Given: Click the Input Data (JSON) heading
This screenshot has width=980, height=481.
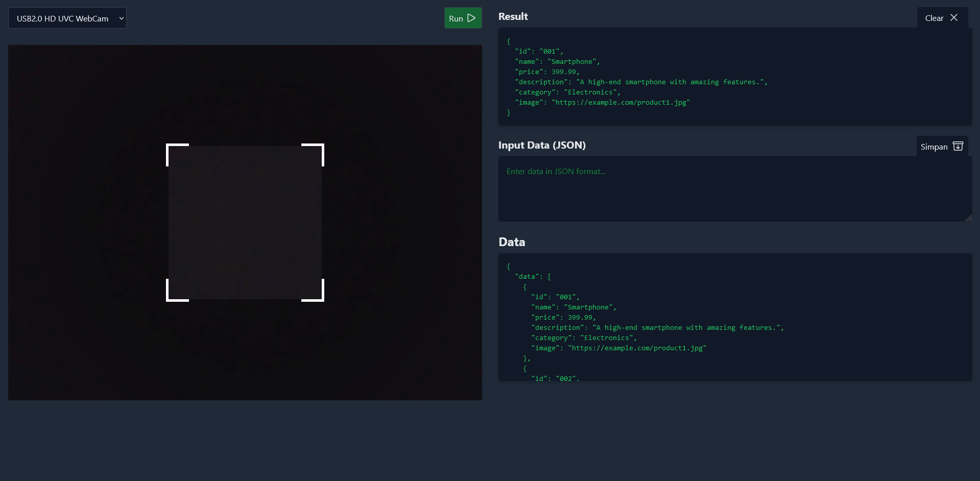Looking at the screenshot, I should (542, 145).
